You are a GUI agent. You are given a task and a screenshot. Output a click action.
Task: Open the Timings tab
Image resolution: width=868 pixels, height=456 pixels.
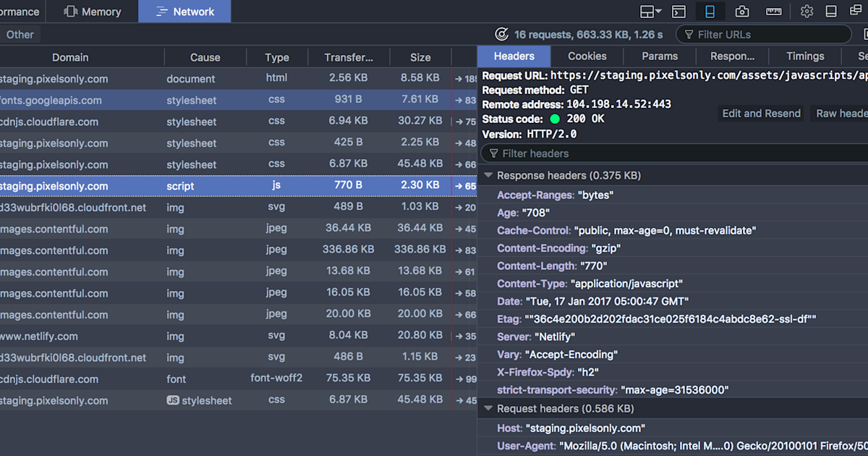click(805, 56)
